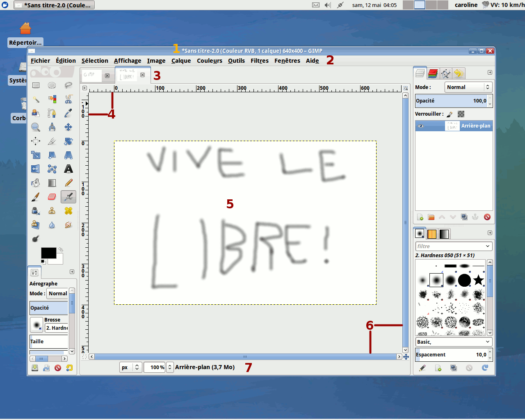Toggle lock pixels brush icon beside Verrouiller

coord(450,114)
